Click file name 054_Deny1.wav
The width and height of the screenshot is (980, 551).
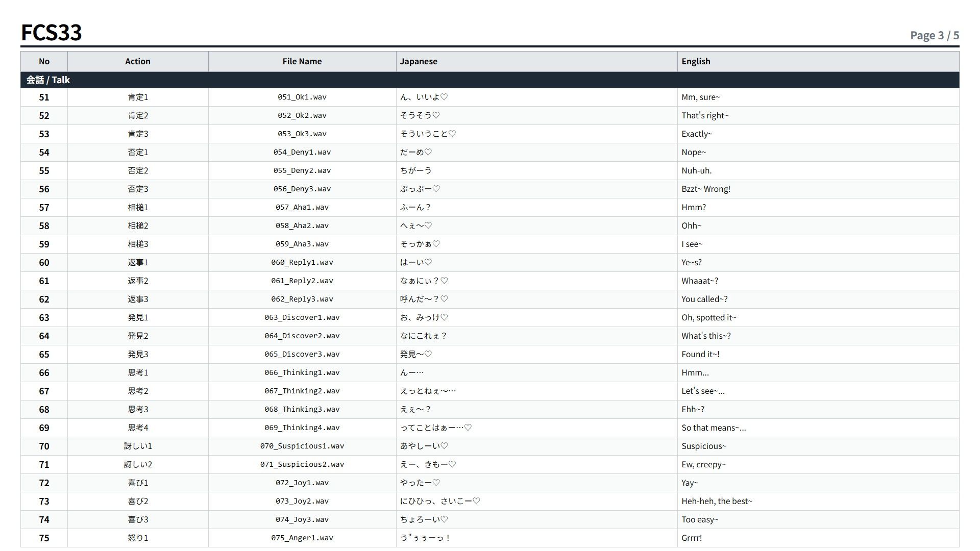[x=302, y=152]
